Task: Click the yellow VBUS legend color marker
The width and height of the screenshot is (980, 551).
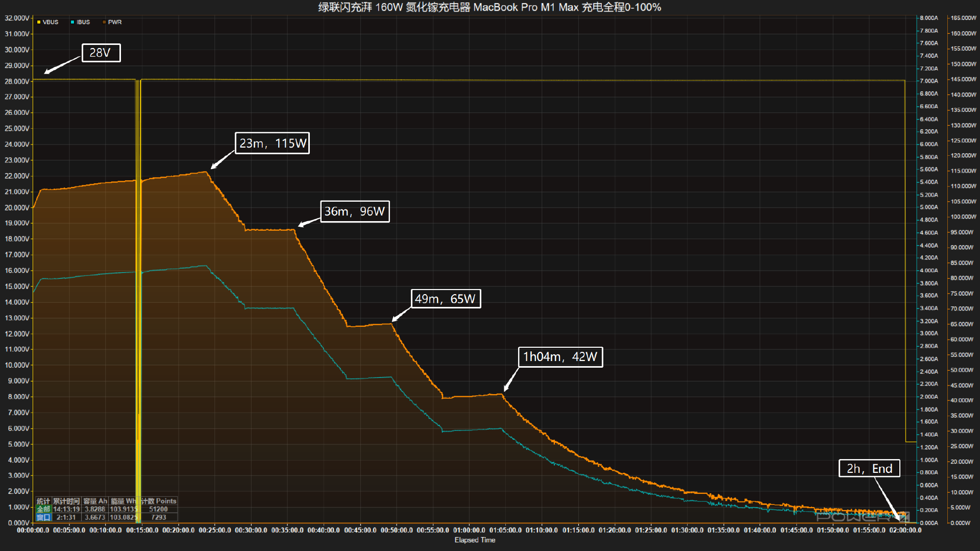Action: point(39,22)
